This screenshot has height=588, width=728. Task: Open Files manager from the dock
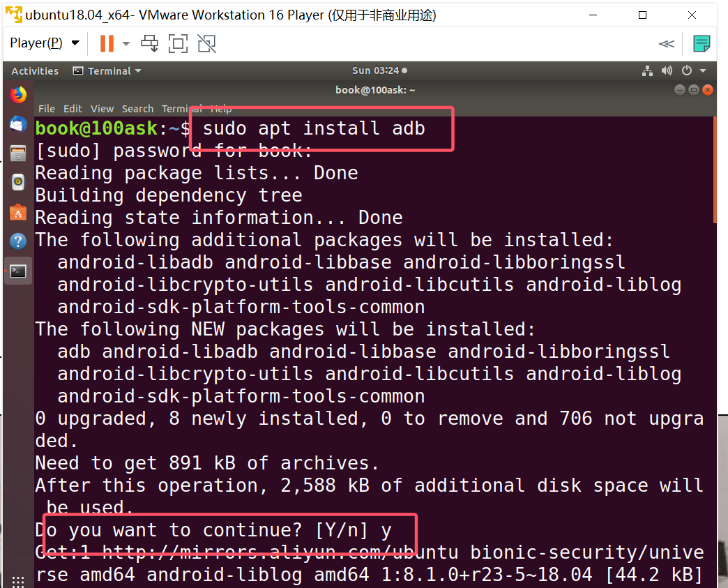pos(18,153)
